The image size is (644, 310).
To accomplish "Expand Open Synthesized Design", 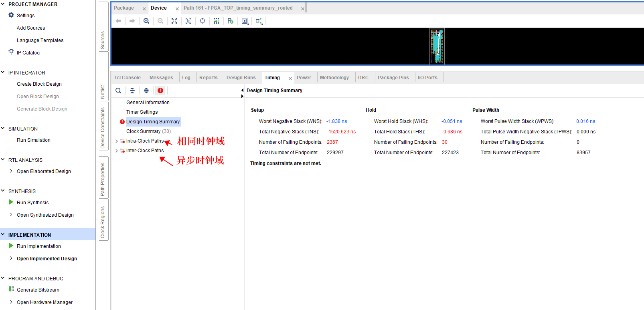I will 11,215.
